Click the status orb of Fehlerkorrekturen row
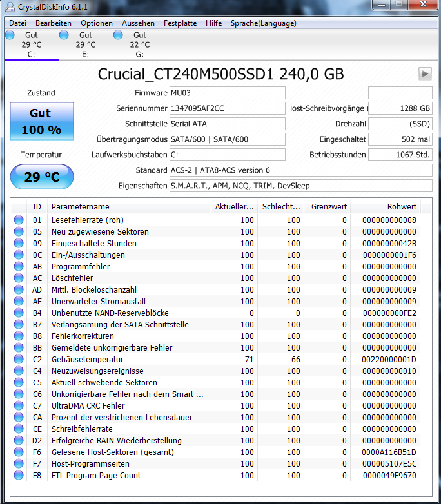The height and width of the screenshot is (504, 441). pos(19,336)
